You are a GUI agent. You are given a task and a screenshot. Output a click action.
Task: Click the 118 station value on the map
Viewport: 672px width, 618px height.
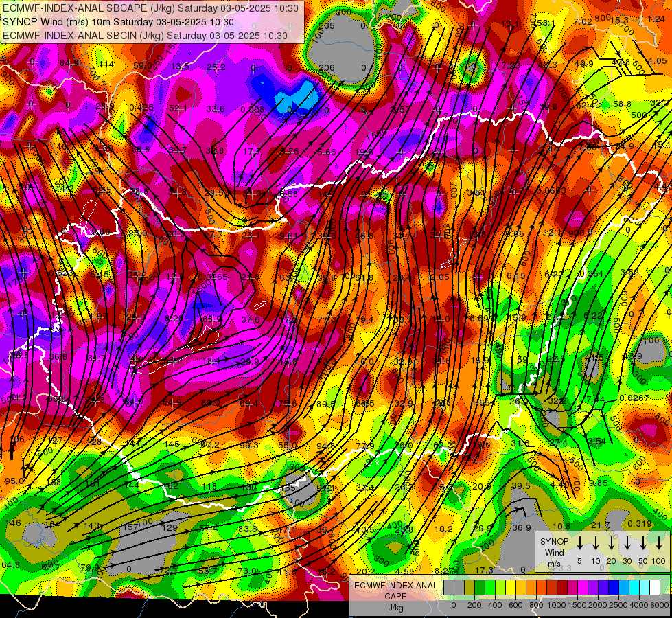pos(209,487)
